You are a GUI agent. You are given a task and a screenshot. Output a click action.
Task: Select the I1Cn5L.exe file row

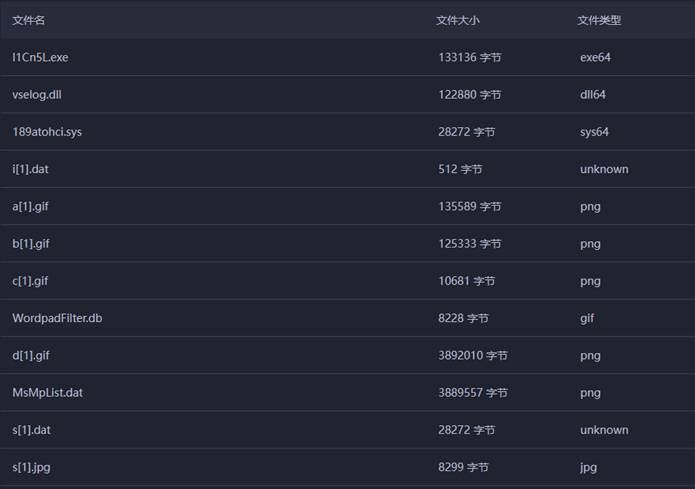[348, 57]
